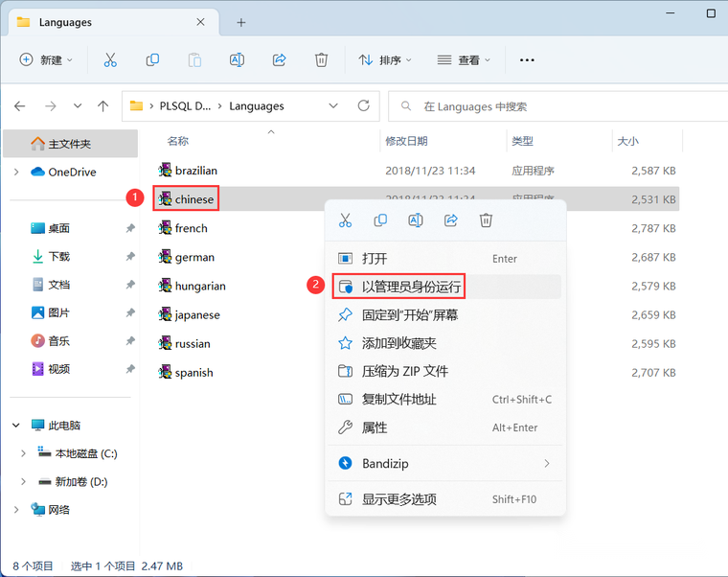
Task: Click the Languages search input field
Action: point(557,106)
